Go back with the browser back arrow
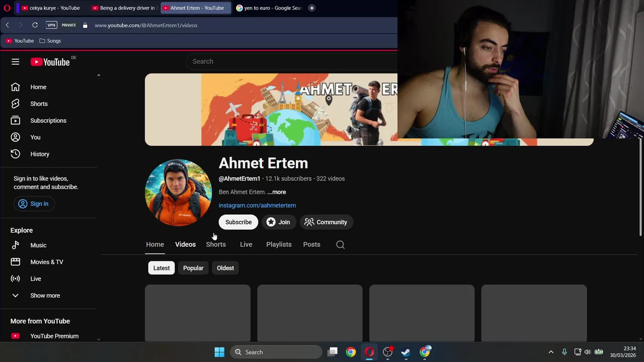The image size is (644, 362). coord(7,25)
